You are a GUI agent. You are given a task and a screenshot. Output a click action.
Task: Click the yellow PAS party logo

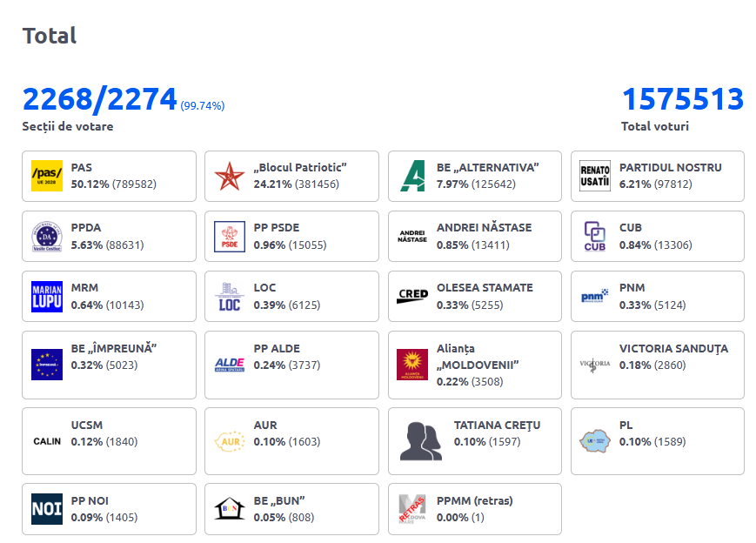point(47,176)
